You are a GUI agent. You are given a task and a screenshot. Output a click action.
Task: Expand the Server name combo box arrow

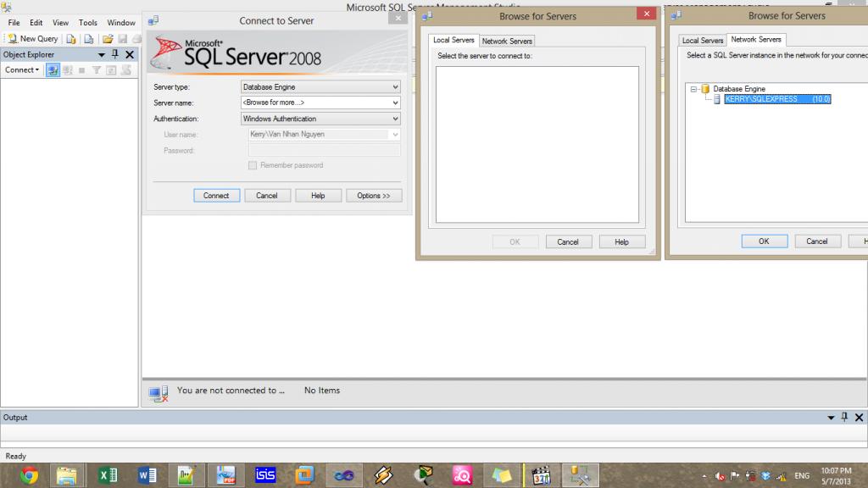(395, 103)
